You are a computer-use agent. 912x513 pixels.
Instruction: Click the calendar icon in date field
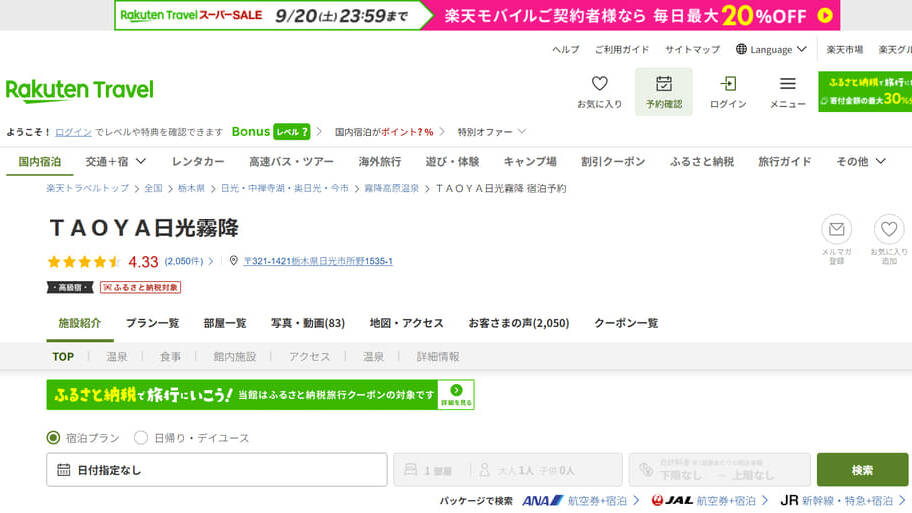pos(63,470)
